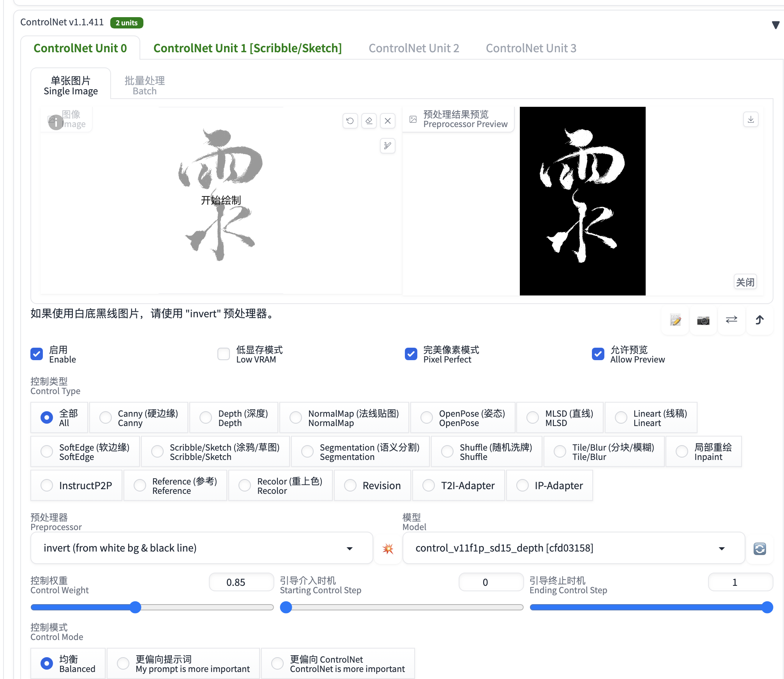Select ControlNet is more important mode
784x679 pixels.
pyautogui.click(x=338, y=663)
